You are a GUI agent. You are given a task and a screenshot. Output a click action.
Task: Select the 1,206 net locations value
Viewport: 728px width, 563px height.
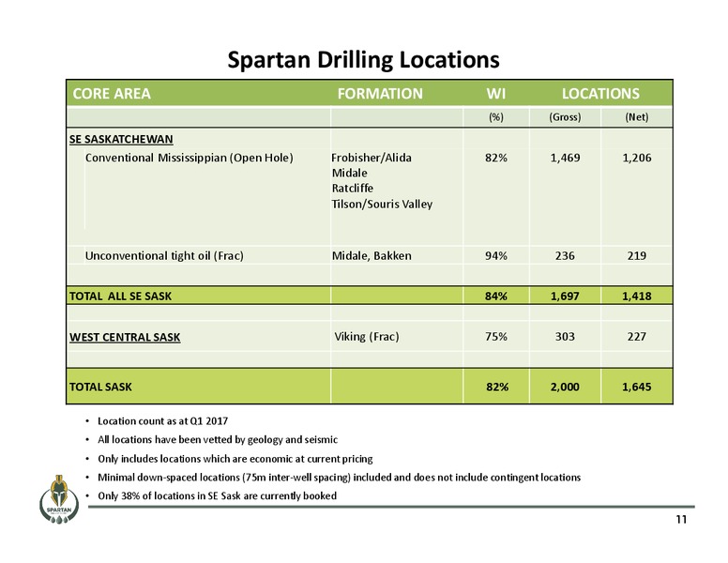[637, 158]
